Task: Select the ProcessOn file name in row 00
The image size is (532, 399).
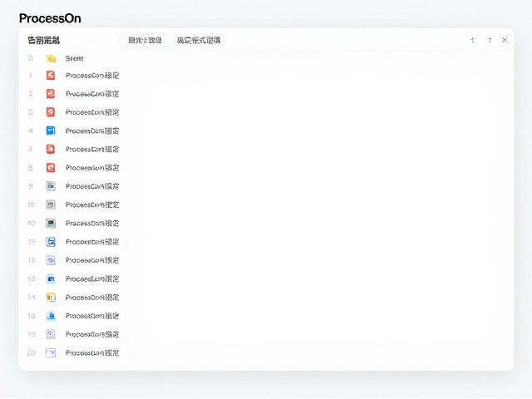Action: coord(92,352)
